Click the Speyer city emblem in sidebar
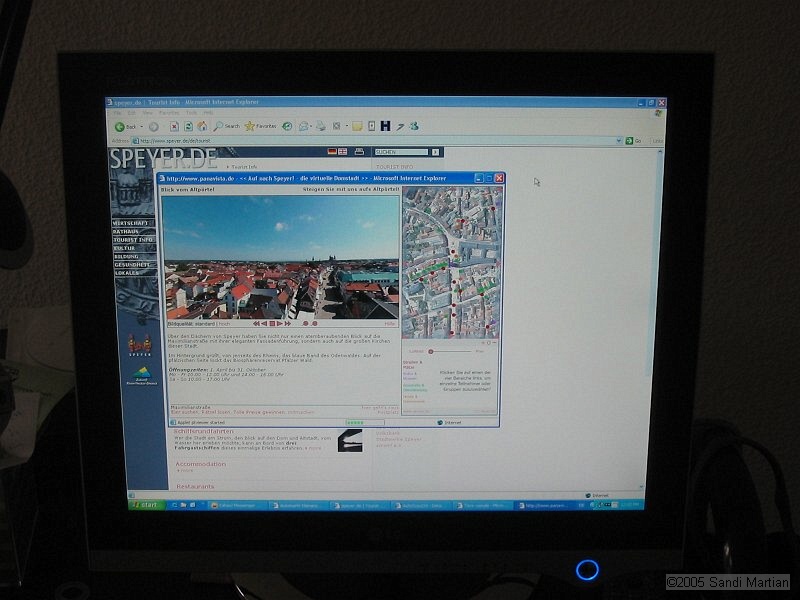 pyautogui.click(x=139, y=345)
